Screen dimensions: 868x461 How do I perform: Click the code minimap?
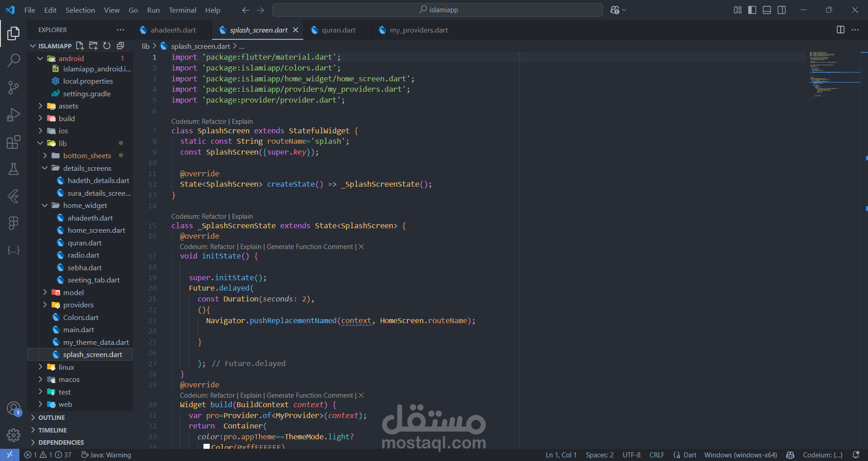tap(834, 76)
